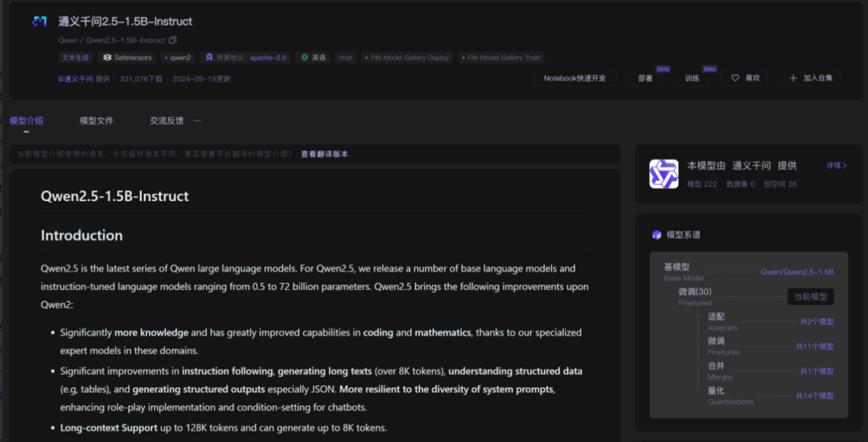Add the model to a collection with 加入合集

[810, 78]
